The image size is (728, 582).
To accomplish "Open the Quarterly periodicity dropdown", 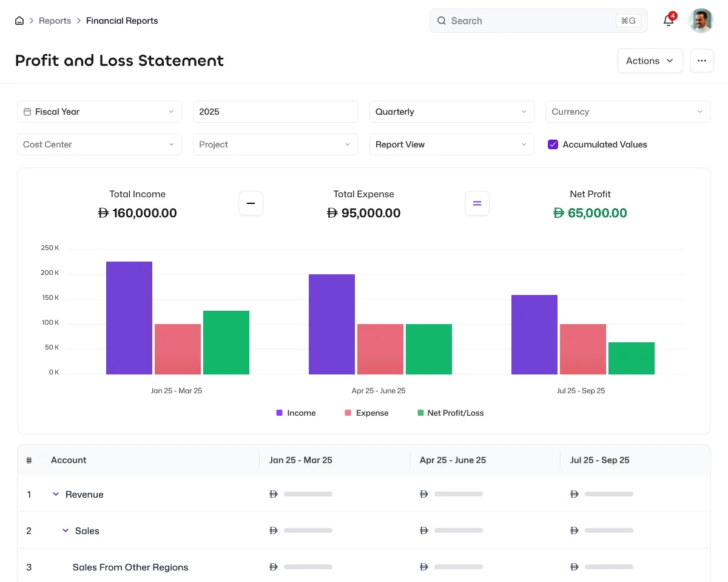I will click(452, 112).
